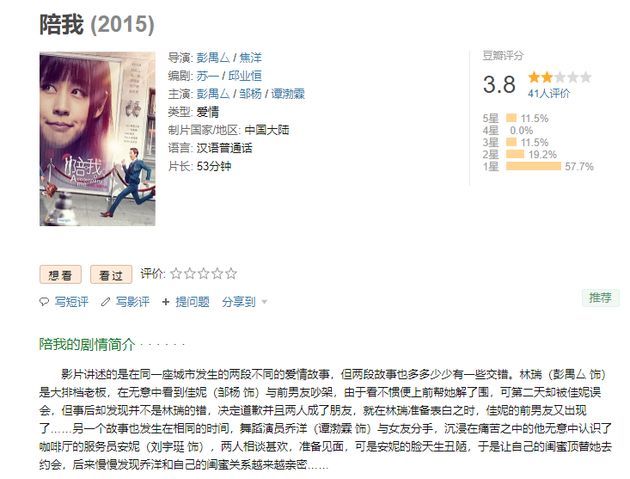
Task: Click the plus icon beside 提问题
Action: click(x=166, y=301)
